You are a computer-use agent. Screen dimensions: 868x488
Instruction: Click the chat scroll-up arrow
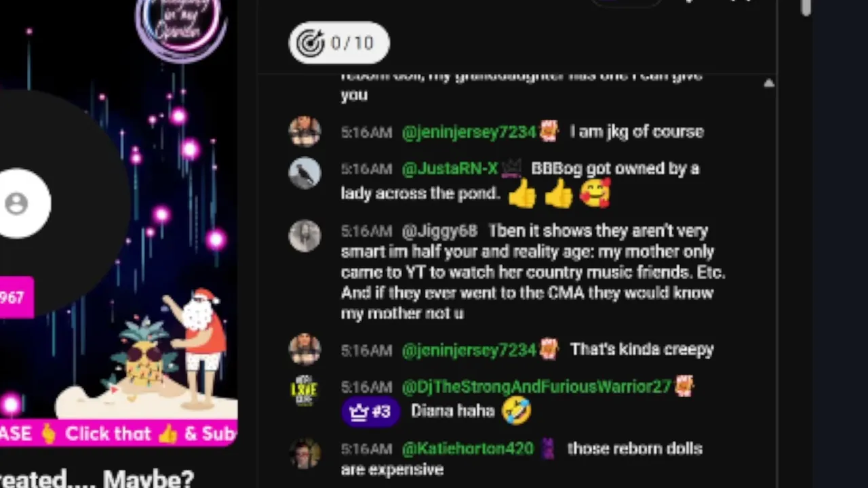tap(768, 83)
